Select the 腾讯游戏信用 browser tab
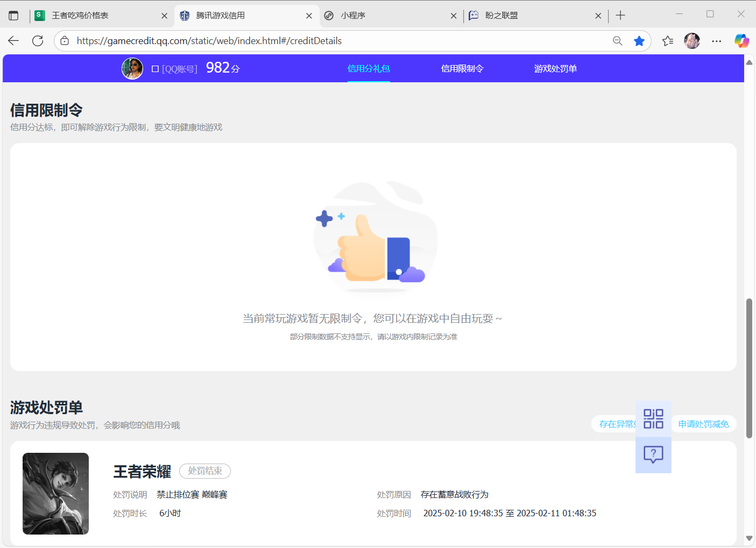The height and width of the screenshot is (548, 756). (246, 16)
